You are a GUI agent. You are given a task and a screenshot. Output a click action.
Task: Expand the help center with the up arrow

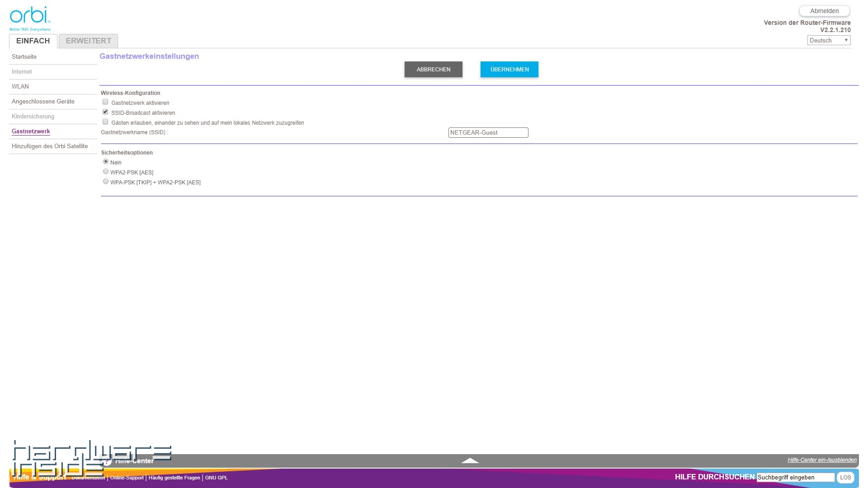click(x=470, y=460)
